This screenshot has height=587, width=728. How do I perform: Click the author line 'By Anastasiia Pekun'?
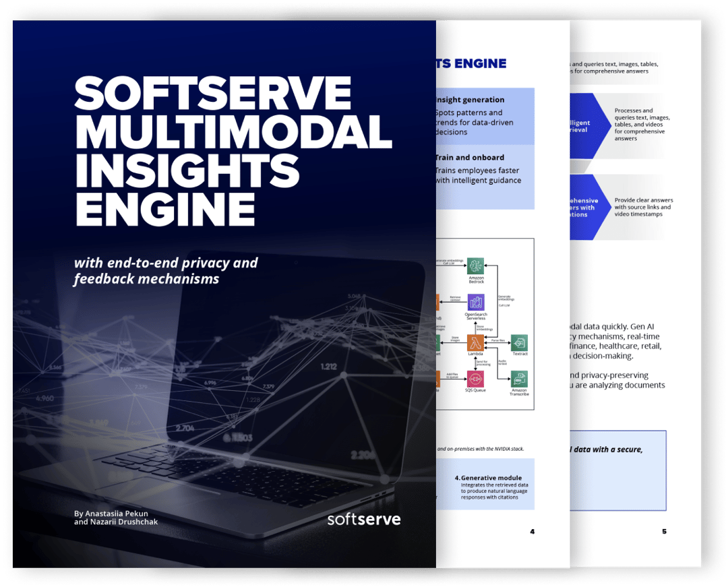pos(111,514)
